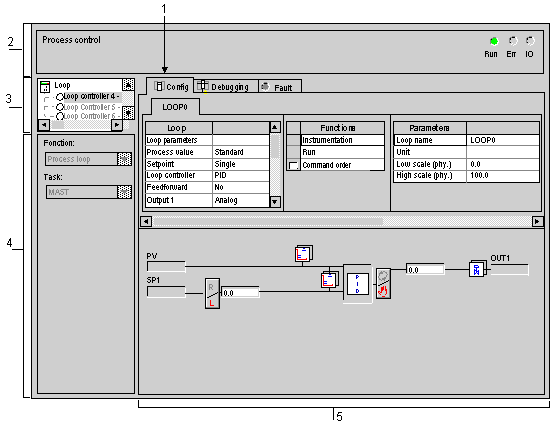Select Loop Controller 5 radio entry

[x=60, y=107]
